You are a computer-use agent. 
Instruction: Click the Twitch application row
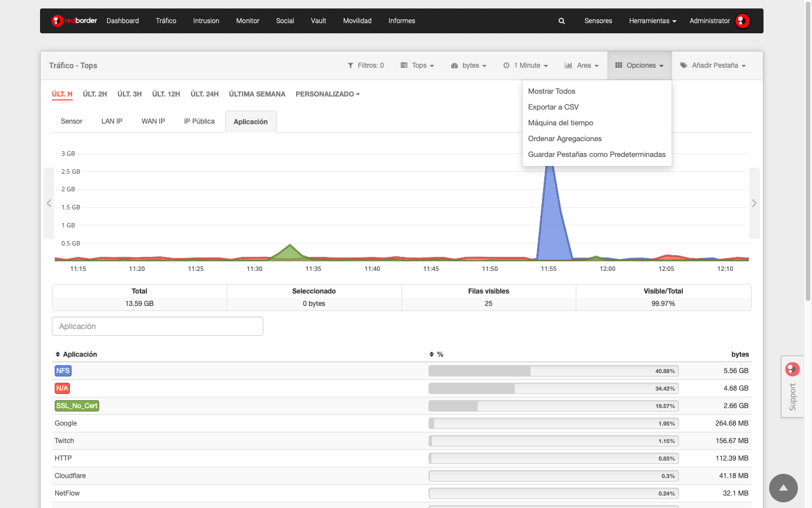(401, 441)
